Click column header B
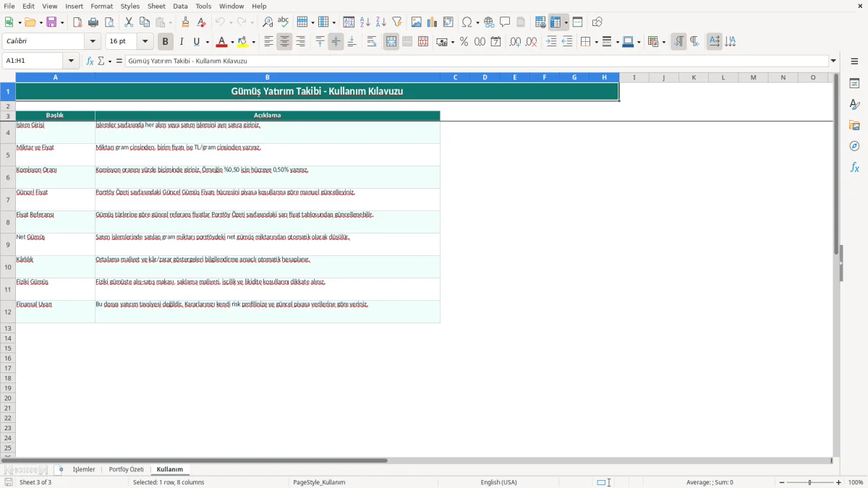This screenshot has height=488, width=868. pos(267,77)
